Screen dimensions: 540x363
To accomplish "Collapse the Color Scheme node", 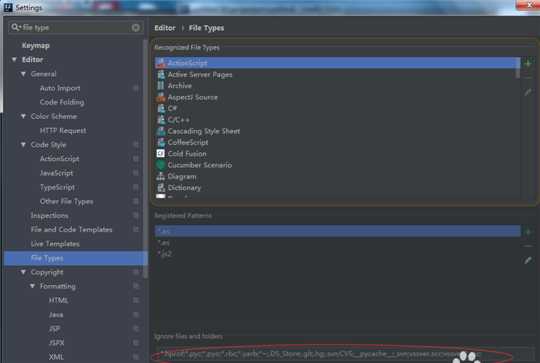I will click(23, 116).
